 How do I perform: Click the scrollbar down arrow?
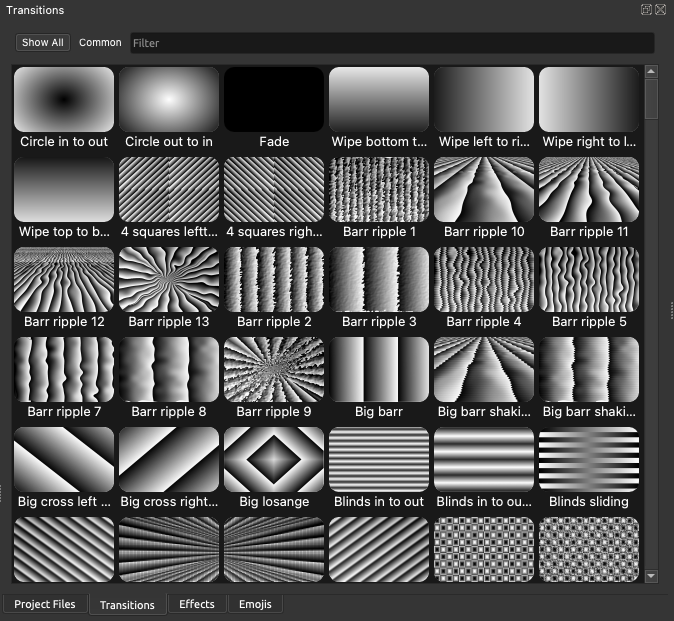pos(651,576)
